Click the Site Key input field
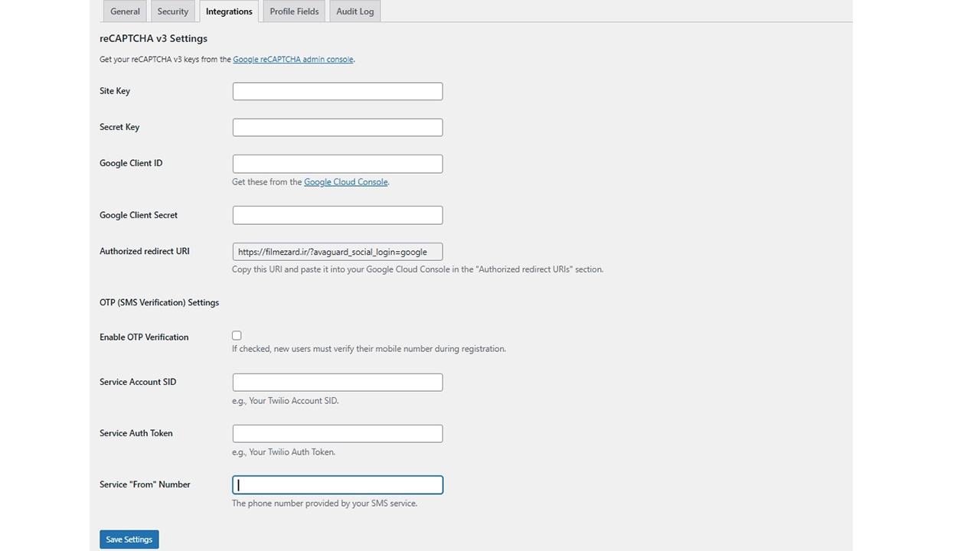Viewport: 980px width, 551px height. click(338, 91)
